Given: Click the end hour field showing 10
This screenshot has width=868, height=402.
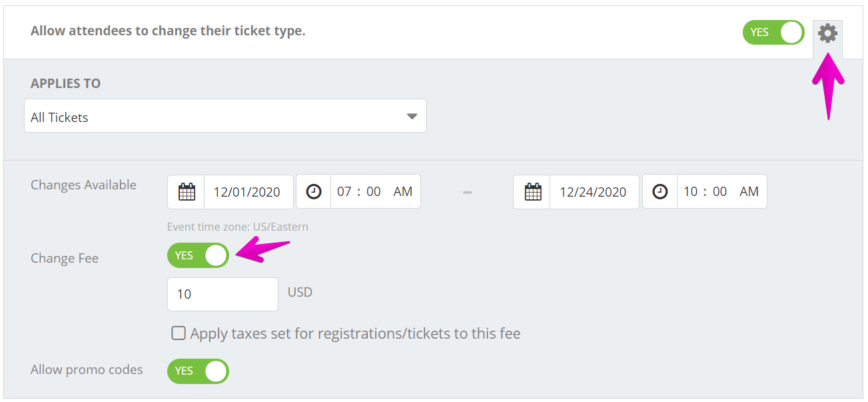Looking at the screenshot, I should coord(690,191).
